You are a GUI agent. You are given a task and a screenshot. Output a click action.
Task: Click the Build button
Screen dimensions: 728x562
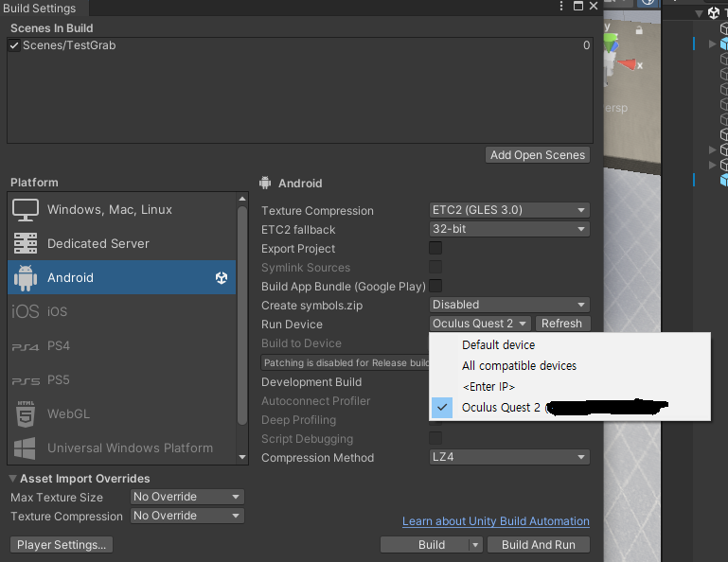(425, 545)
